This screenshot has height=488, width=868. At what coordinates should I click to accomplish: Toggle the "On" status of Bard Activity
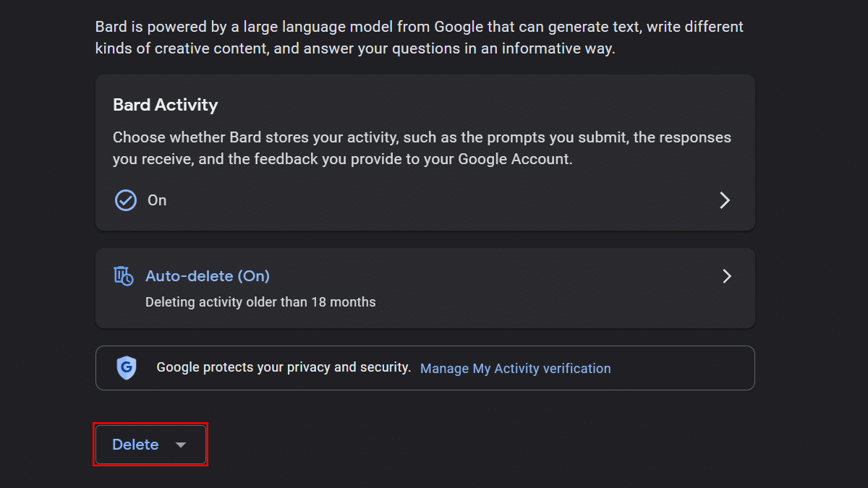[157, 200]
